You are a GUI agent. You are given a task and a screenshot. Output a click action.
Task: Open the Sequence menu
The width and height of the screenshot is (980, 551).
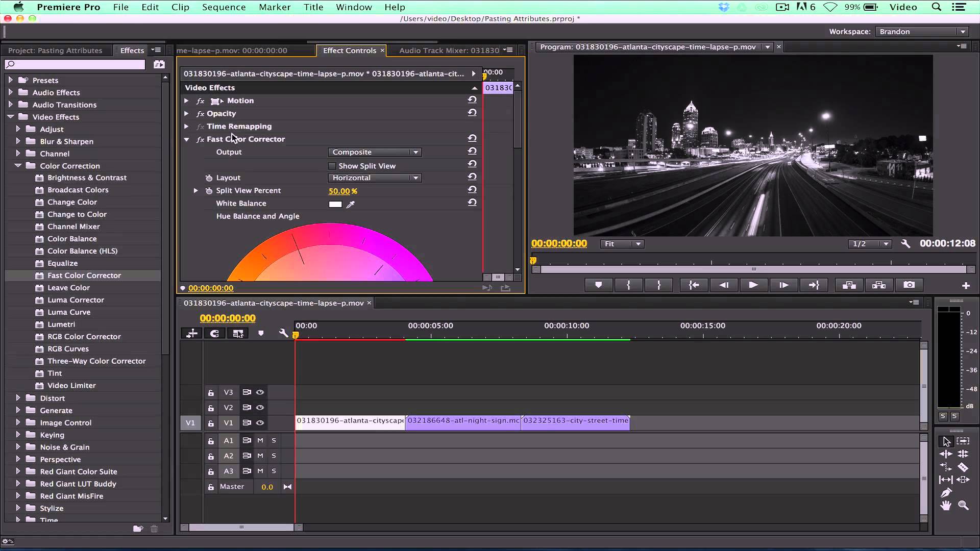click(224, 7)
